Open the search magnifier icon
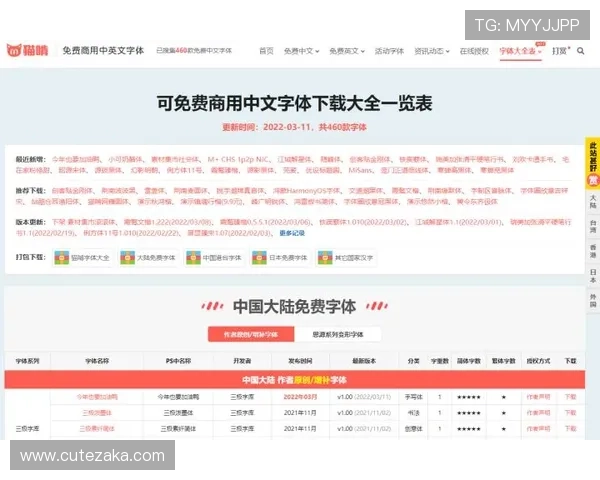 [x=580, y=51]
